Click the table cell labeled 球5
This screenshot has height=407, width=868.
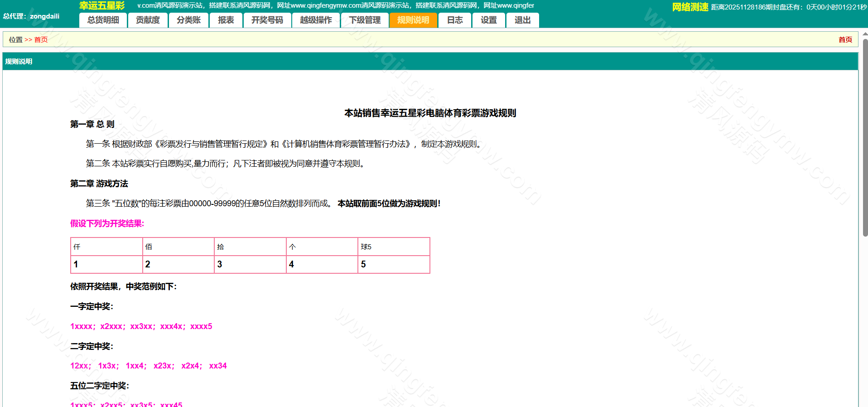tap(393, 247)
